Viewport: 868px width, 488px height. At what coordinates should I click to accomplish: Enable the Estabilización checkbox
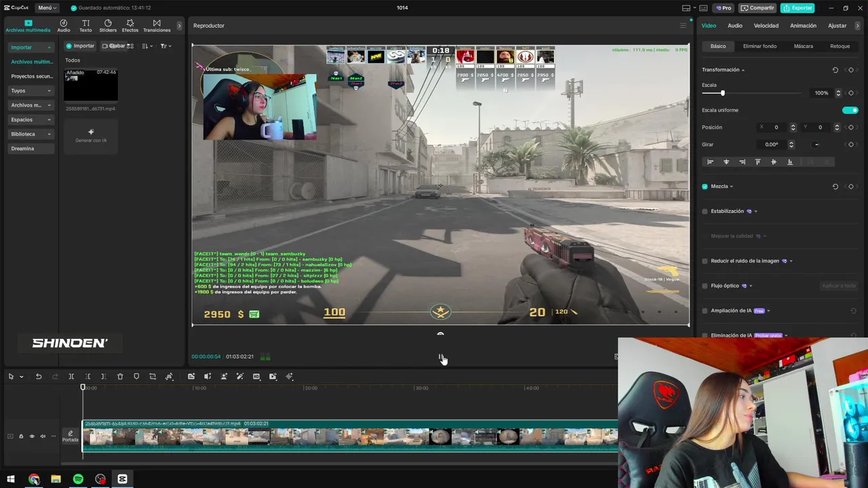click(x=705, y=211)
